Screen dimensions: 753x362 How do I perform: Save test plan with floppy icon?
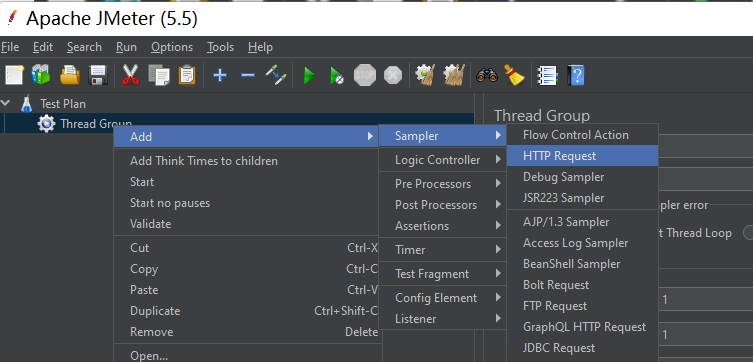(x=98, y=75)
